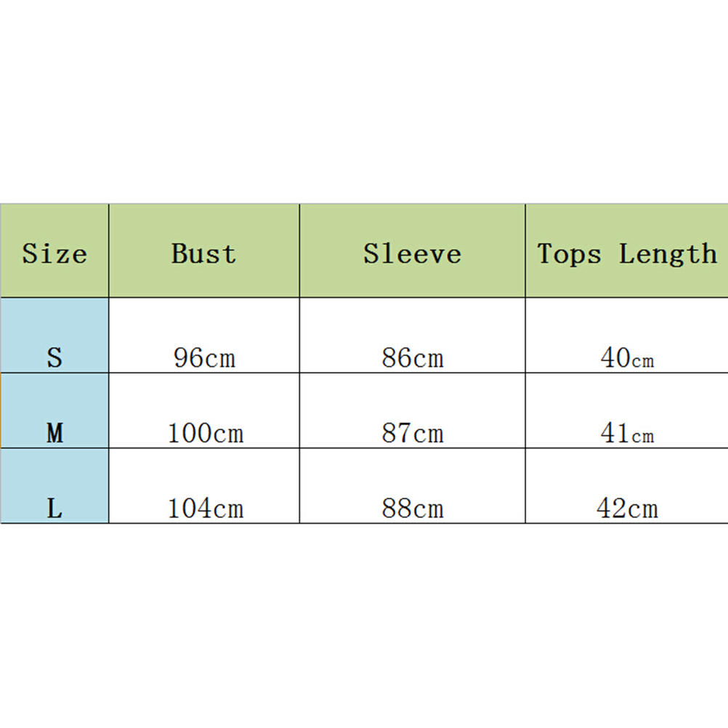Click the word Length in header
Image resolution: width=728 pixels, height=728 pixels.
pyautogui.click(x=668, y=254)
